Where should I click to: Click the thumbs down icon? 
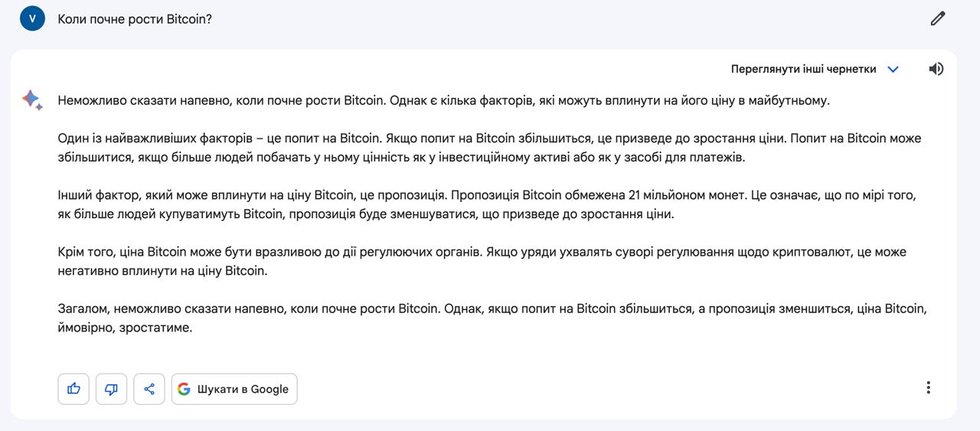pyautogui.click(x=111, y=389)
